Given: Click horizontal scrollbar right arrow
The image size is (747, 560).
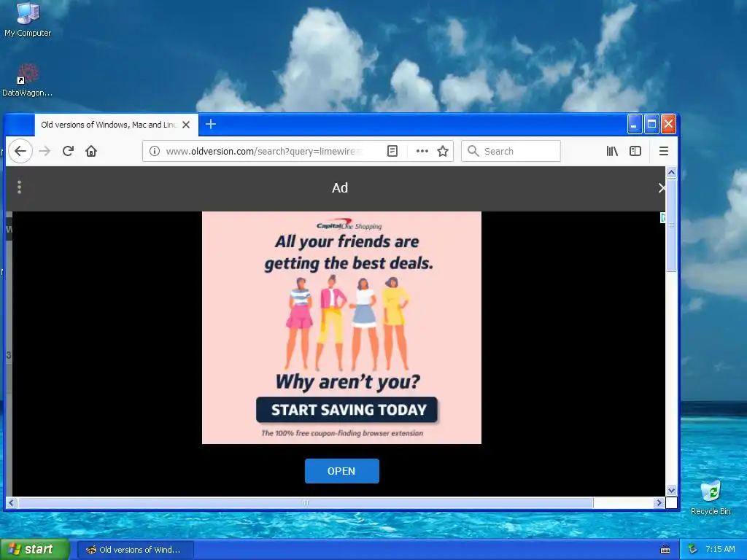Looking at the screenshot, I should point(659,502).
